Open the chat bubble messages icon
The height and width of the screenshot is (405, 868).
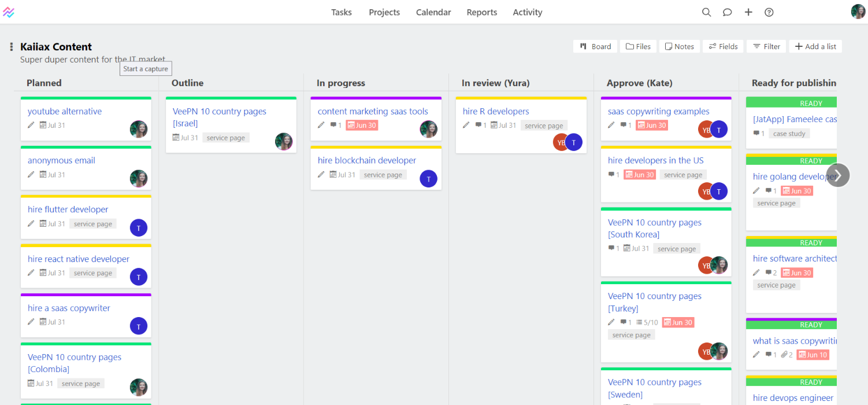pyautogui.click(x=728, y=12)
